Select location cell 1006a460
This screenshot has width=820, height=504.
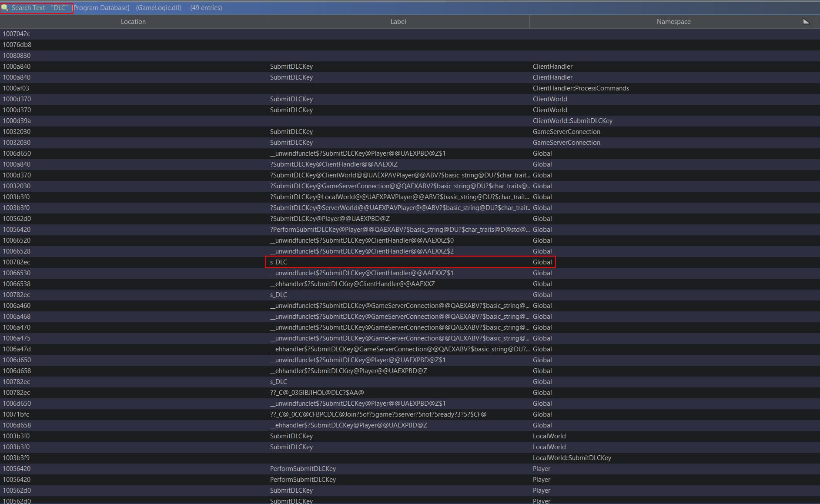tap(17, 306)
